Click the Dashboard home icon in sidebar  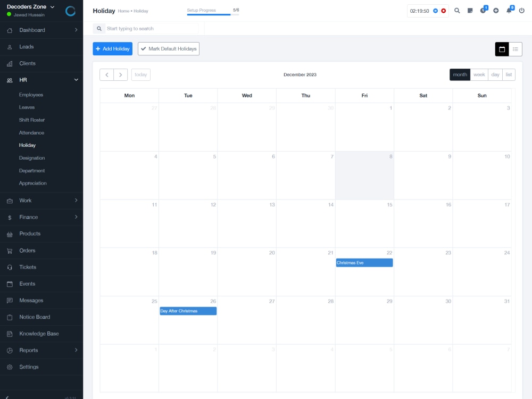(x=10, y=30)
